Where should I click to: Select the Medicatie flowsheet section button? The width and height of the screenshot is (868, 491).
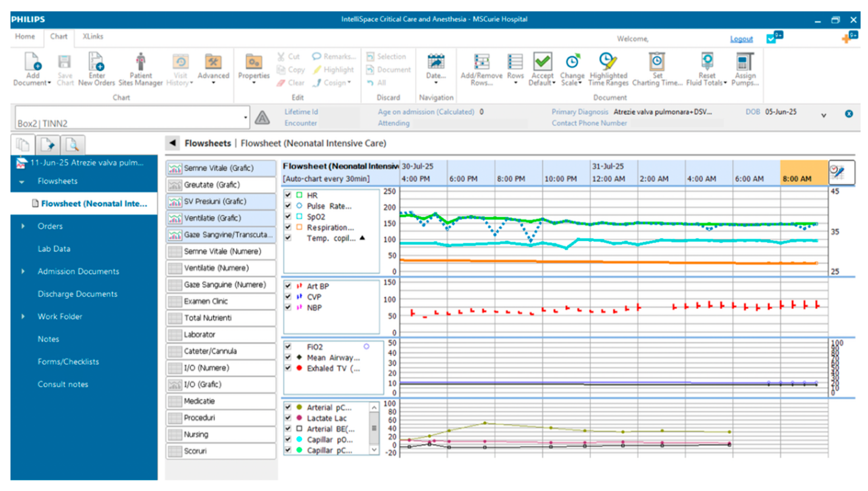(x=221, y=401)
